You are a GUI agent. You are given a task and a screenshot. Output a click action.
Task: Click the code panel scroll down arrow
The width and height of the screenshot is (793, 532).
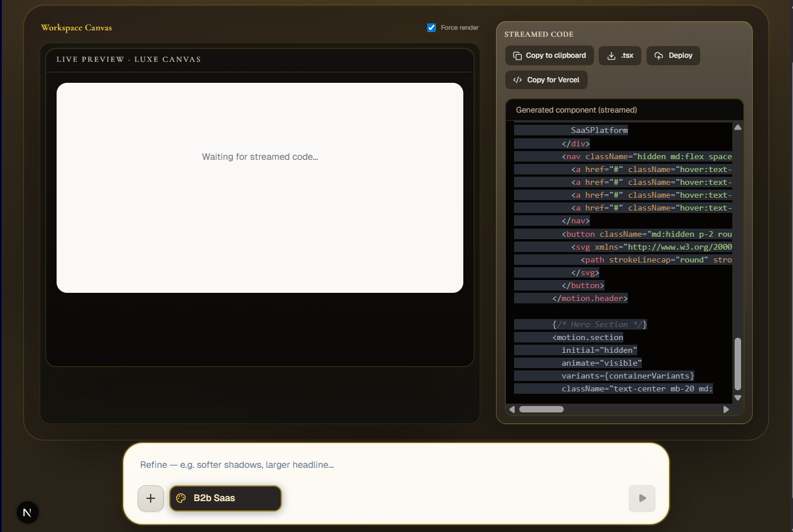click(738, 398)
